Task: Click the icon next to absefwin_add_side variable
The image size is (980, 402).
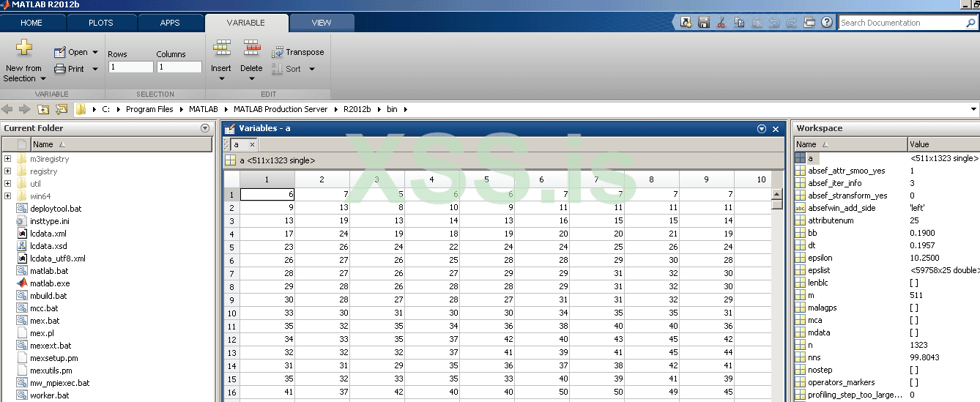Action: pos(800,208)
